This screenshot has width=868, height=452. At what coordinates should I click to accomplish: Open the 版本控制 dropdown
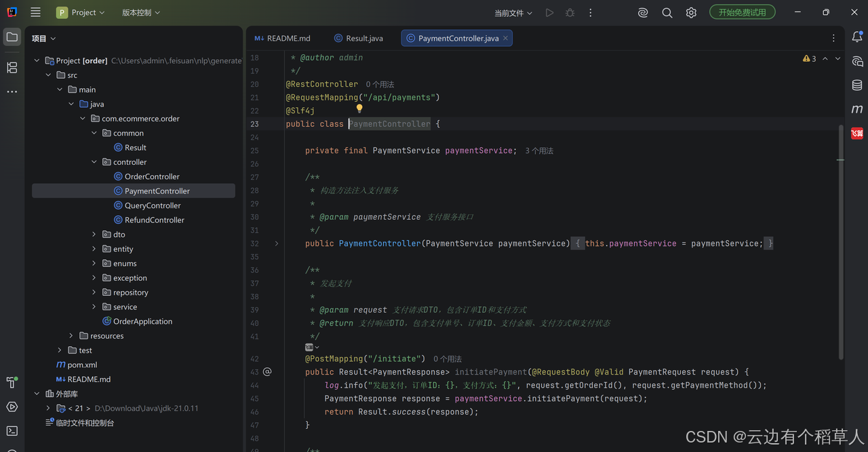141,12
